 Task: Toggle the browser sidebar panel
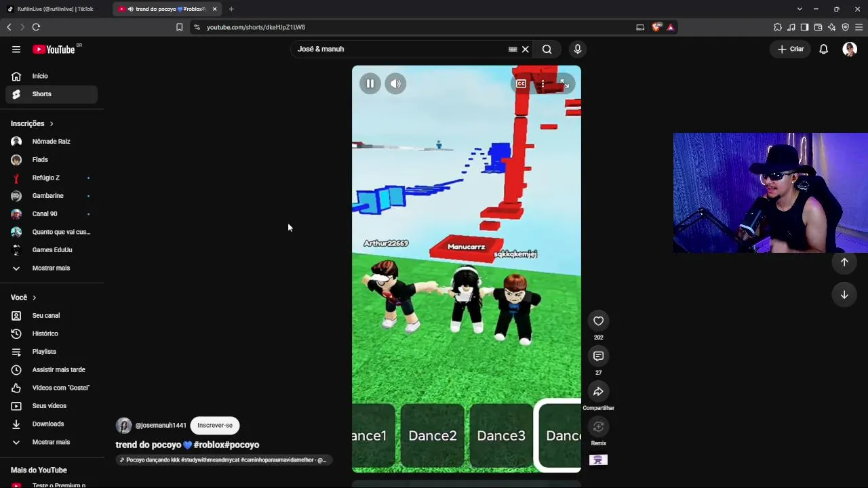(804, 27)
